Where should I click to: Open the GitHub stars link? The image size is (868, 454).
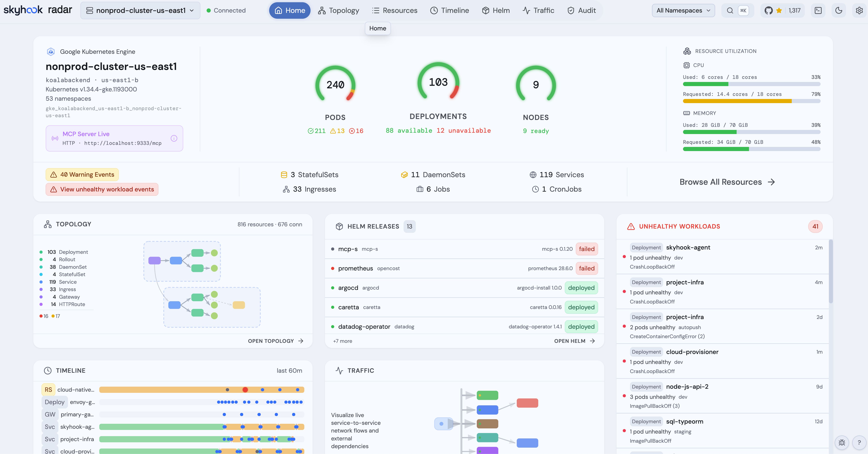[782, 10]
